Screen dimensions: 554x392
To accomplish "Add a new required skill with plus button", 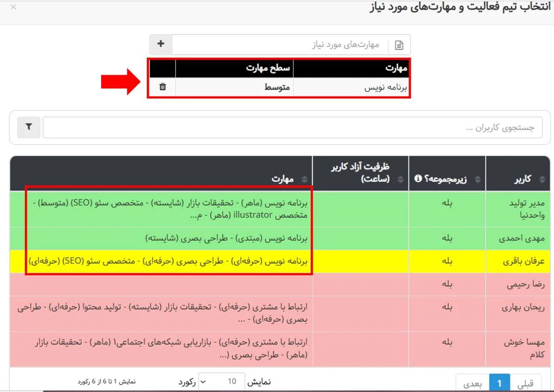I will [x=160, y=44].
